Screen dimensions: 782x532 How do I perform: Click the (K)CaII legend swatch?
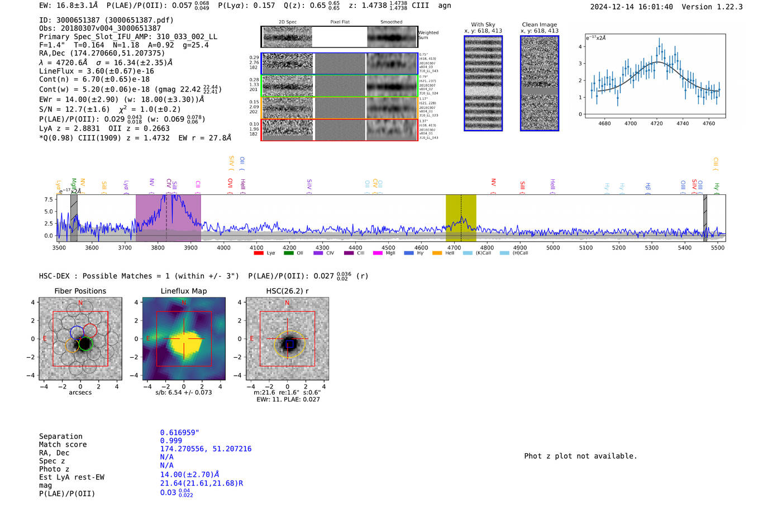pyautogui.click(x=468, y=253)
